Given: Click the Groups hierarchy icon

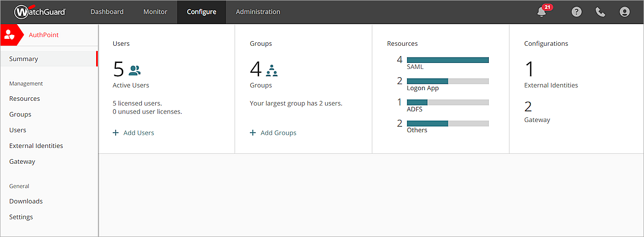Looking at the screenshot, I should point(271,70).
